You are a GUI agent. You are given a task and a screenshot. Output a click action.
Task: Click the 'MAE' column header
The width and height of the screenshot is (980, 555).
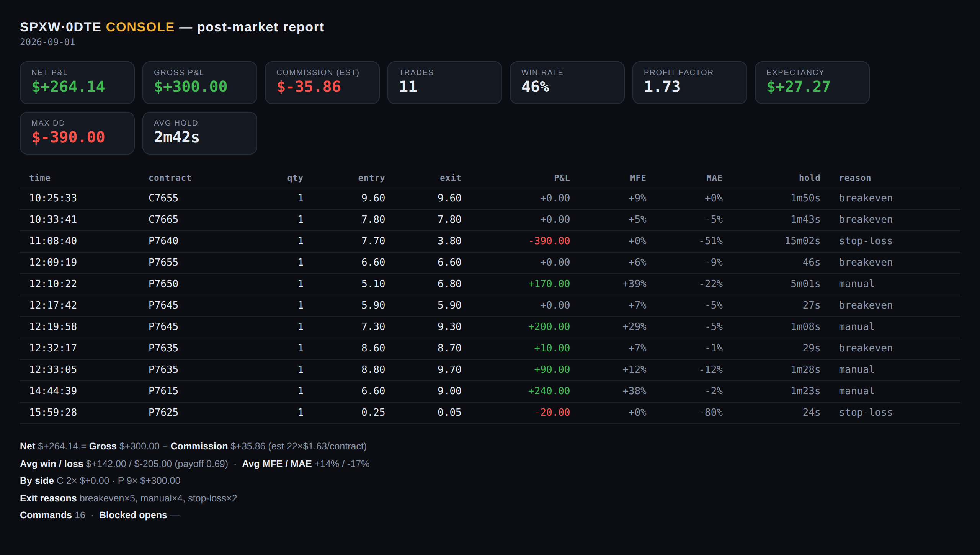point(714,178)
